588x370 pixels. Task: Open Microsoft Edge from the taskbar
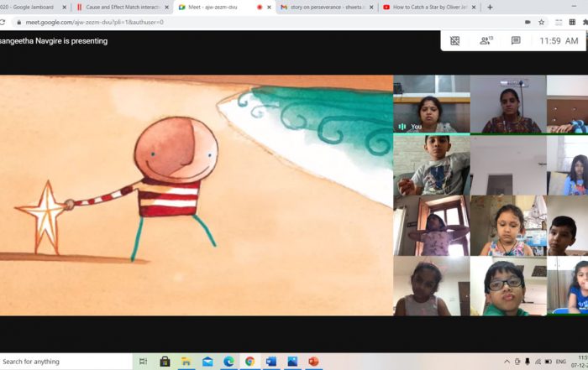pyautogui.click(x=228, y=362)
